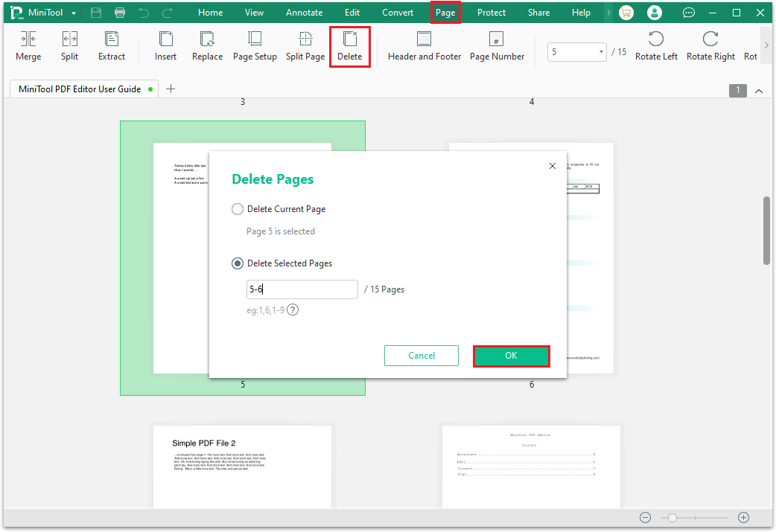Screen dimensions: 776x532
Task: Select Delete Selected Pages radio option
Action: tap(238, 263)
